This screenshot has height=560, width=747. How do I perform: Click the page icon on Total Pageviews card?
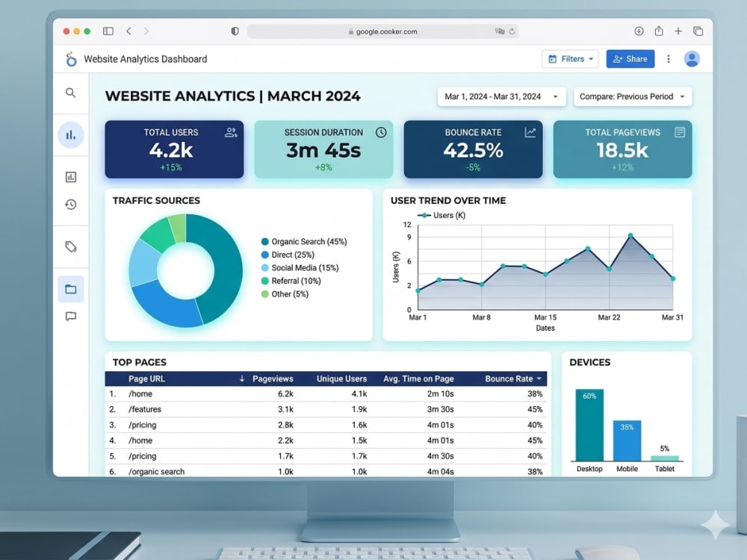pyautogui.click(x=680, y=132)
